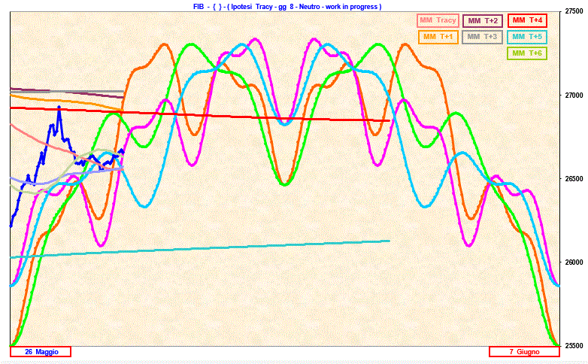The width and height of the screenshot is (588, 364).
Task: Click the 27000 axis value
Action: (574, 96)
